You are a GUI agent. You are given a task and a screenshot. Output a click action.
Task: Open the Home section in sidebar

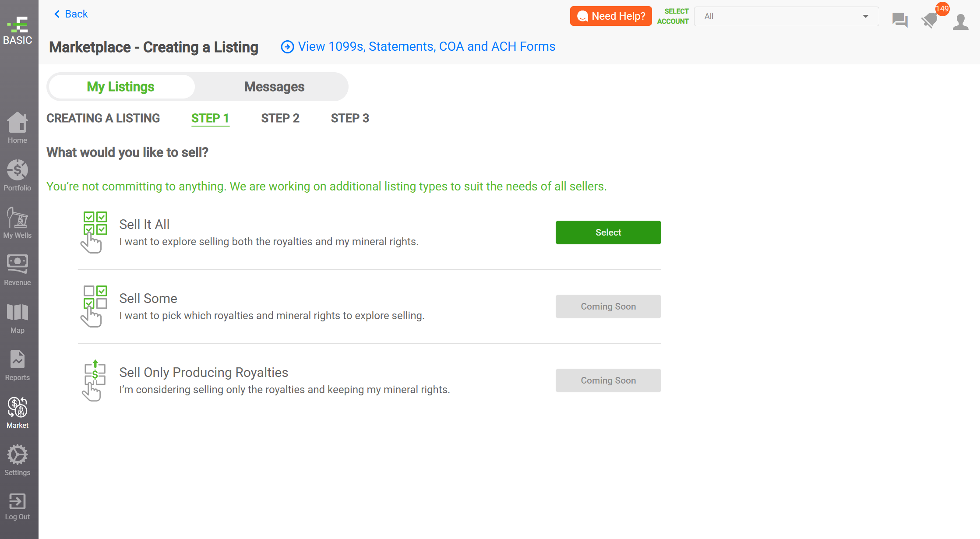pyautogui.click(x=18, y=128)
